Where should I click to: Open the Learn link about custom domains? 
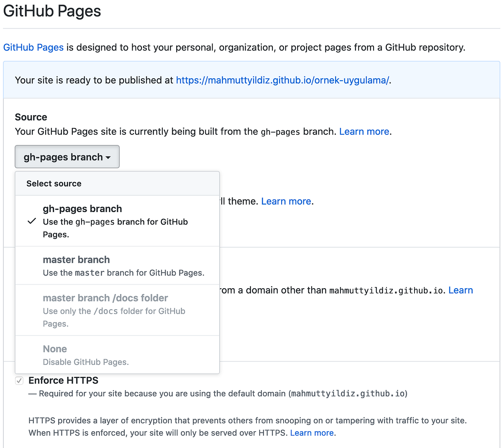tap(460, 290)
